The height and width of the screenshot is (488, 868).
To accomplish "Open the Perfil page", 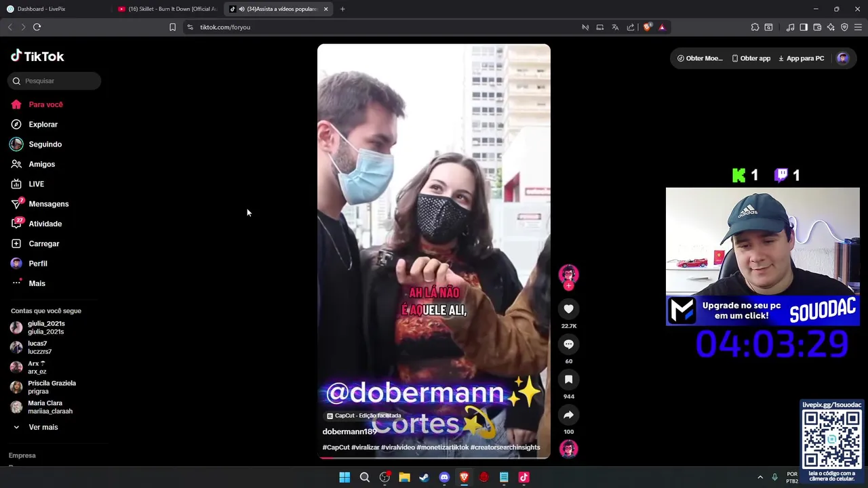I will pos(29,264).
